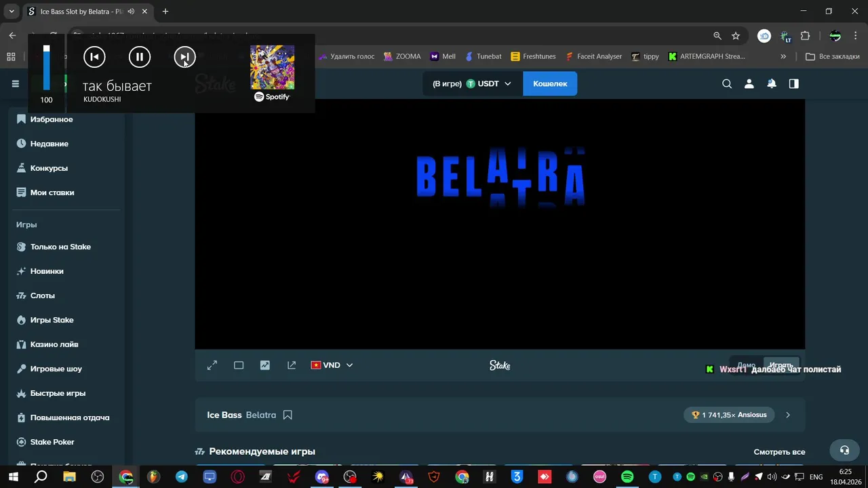The image size is (868, 488).
Task: Open the Stake site search
Action: tap(727, 84)
